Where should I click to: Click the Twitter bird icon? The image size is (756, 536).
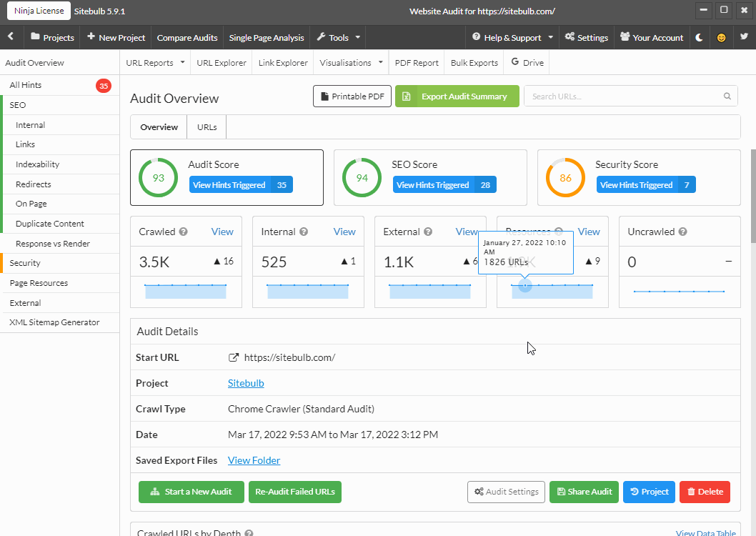[744, 36]
